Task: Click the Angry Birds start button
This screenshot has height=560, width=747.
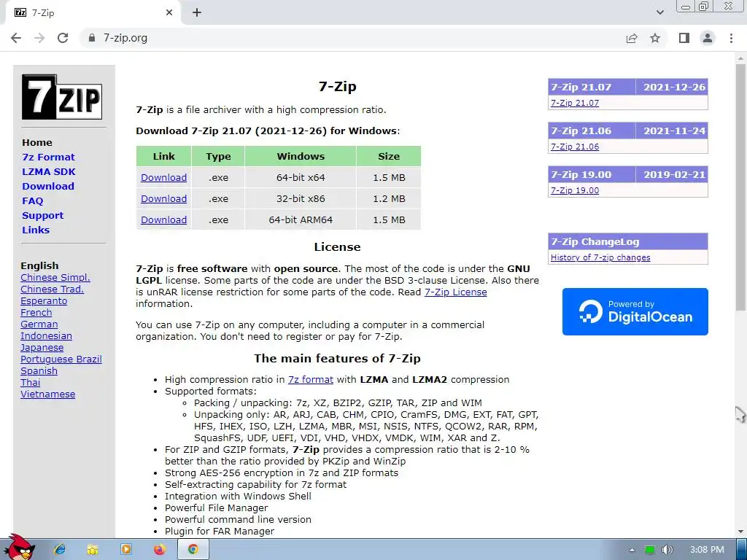Action: click(20, 548)
